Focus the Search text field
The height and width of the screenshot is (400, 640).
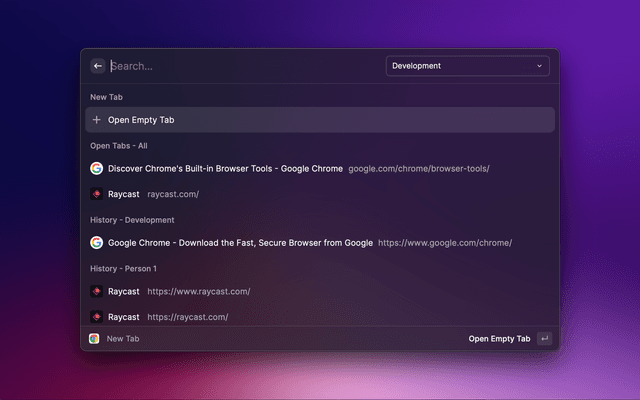[x=240, y=66]
